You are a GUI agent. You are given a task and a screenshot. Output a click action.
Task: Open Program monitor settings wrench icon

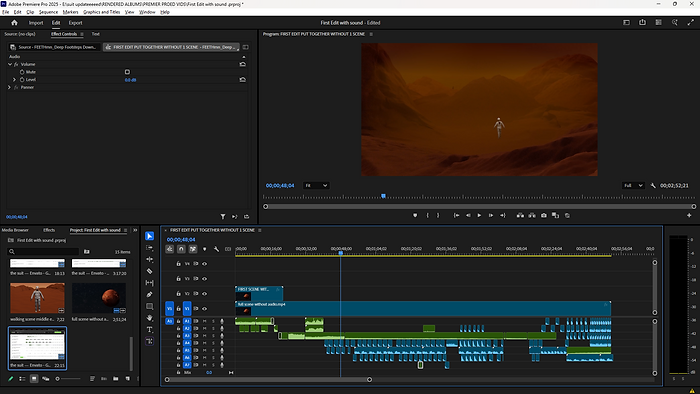coord(653,186)
